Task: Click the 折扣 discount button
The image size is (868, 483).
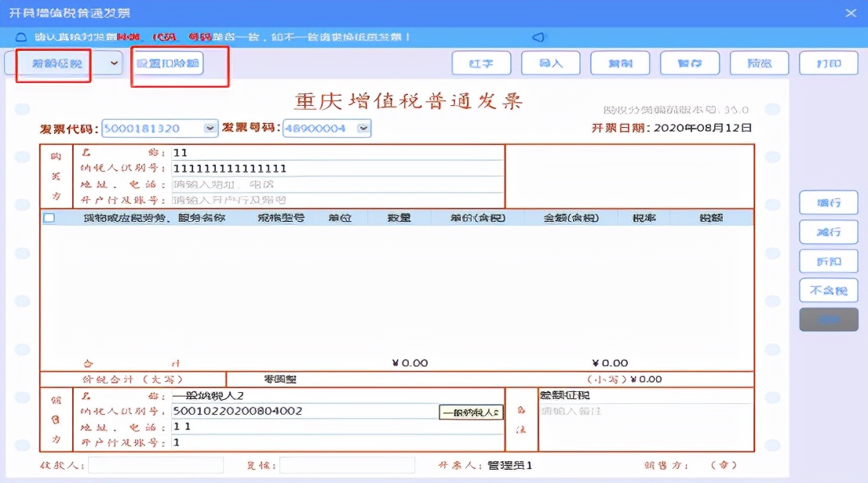Action: pyautogui.click(x=827, y=260)
